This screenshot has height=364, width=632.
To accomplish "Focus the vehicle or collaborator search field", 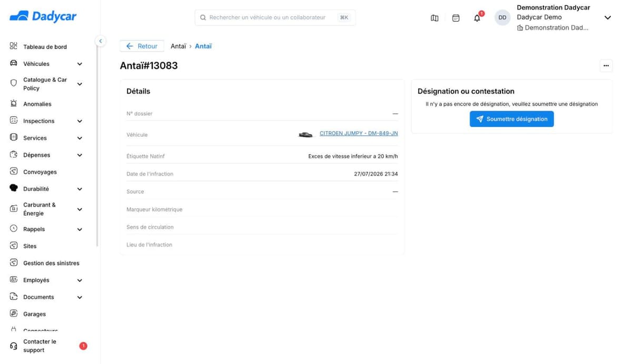I will pos(275,17).
